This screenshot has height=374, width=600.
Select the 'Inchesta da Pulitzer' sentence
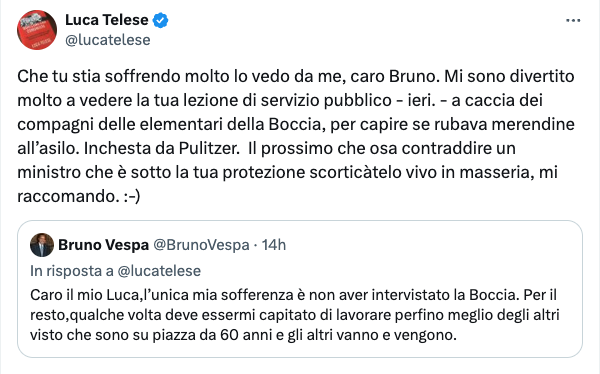(x=161, y=148)
